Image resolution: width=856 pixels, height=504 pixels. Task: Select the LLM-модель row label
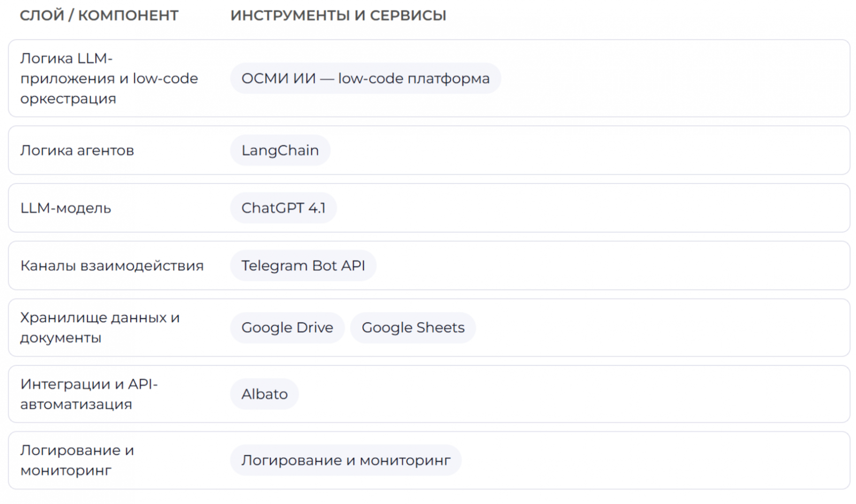click(x=66, y=208)
